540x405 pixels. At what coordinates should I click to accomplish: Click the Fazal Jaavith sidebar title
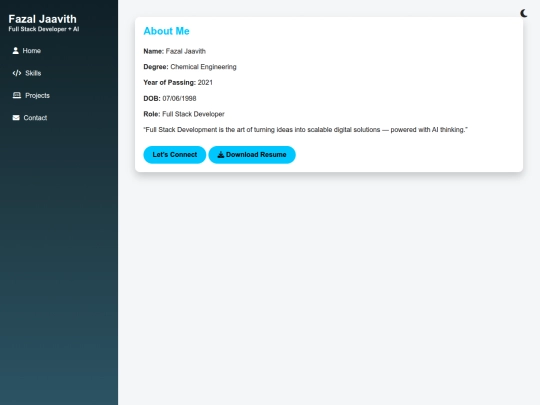click(x=42, y=19)
